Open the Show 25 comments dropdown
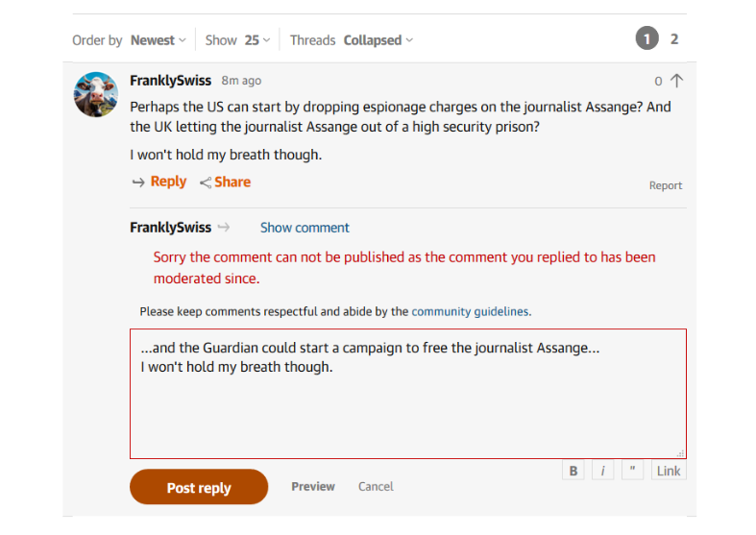756x535 pixels. point(257,40)
